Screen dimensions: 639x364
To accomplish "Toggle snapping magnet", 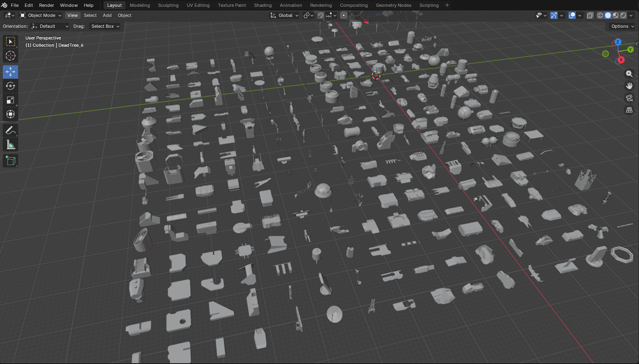I will (320, 15).
